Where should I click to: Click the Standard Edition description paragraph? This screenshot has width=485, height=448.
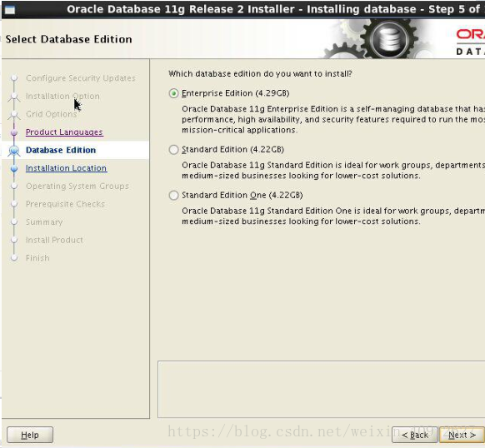pyautogui.click(x=333, y=171)
